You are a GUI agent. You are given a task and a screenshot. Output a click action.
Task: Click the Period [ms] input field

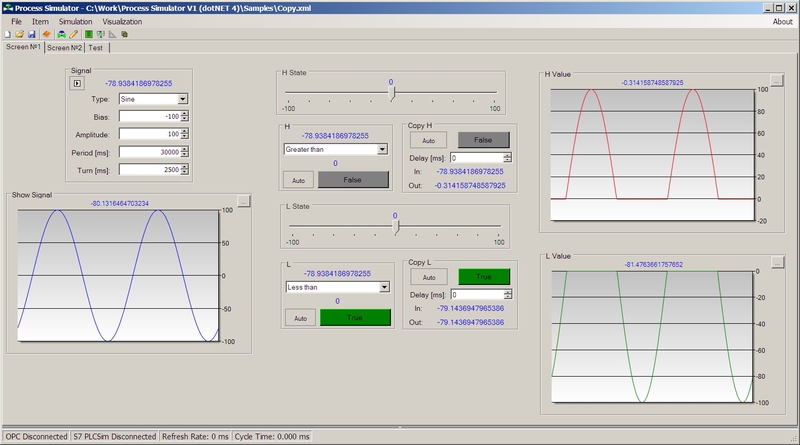coord(149,151)
